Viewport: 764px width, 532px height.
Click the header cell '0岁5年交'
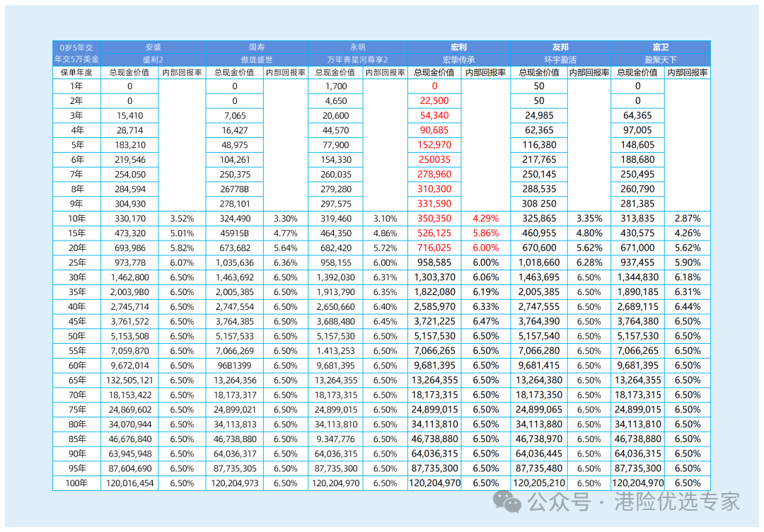[76, 47]
